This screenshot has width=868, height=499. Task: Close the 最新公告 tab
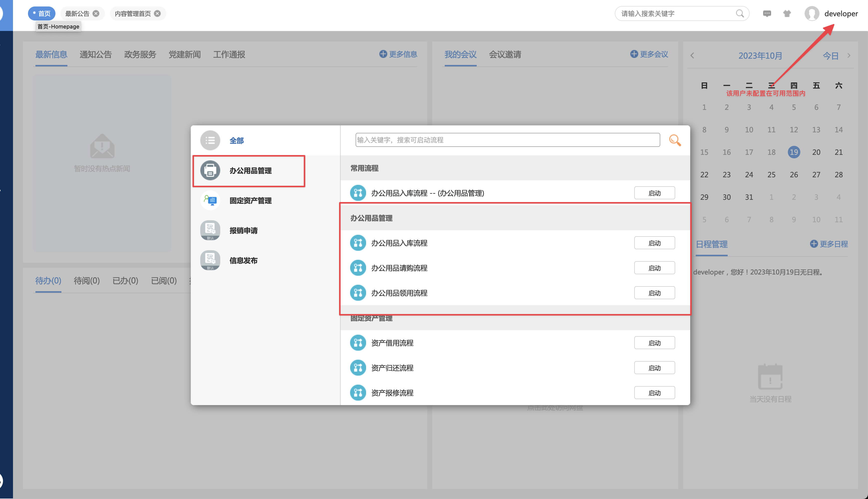(96, 14)
